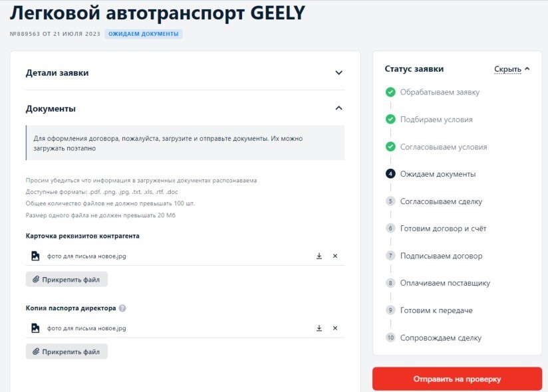The width and height of the screenshot is (548, 392).
Task: Remove the file under Карточка реквизитов контрагента
Action: (x=335, y=256)
